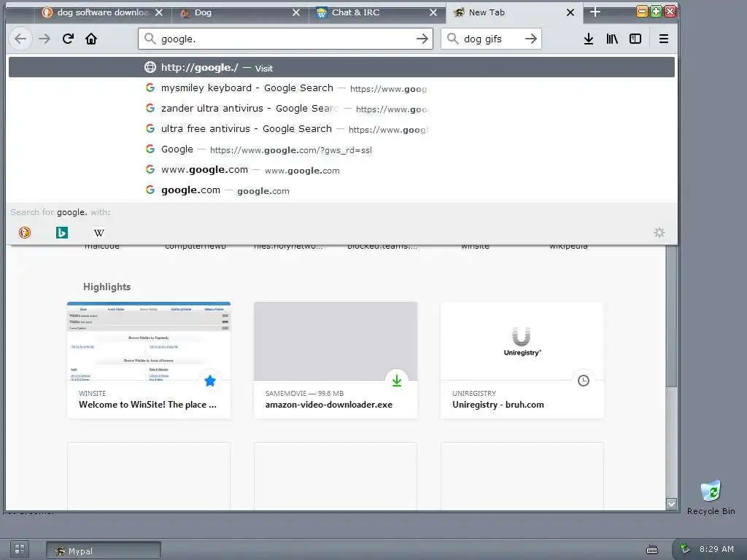Click the Highlights section heading
747x560 pixels.
[107, 287]
